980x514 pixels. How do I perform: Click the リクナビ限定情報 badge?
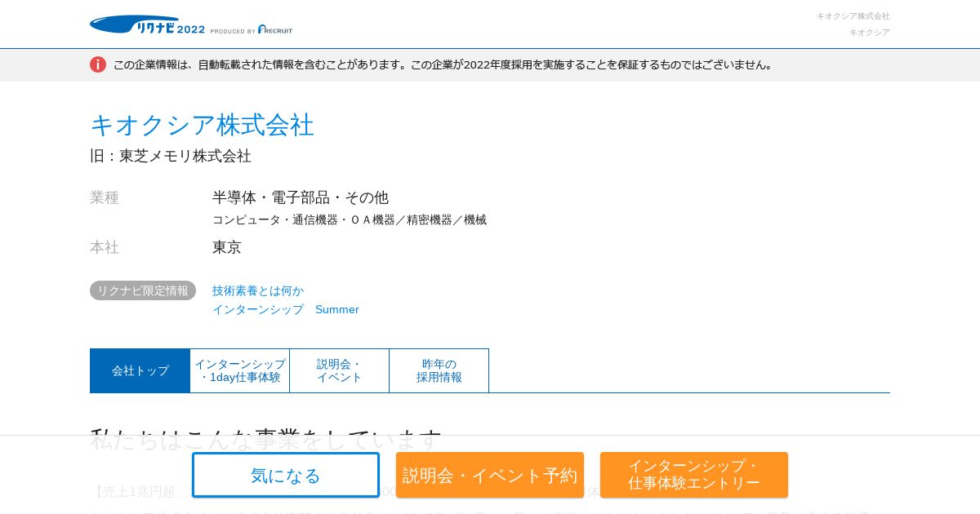(x=143, y=290)
